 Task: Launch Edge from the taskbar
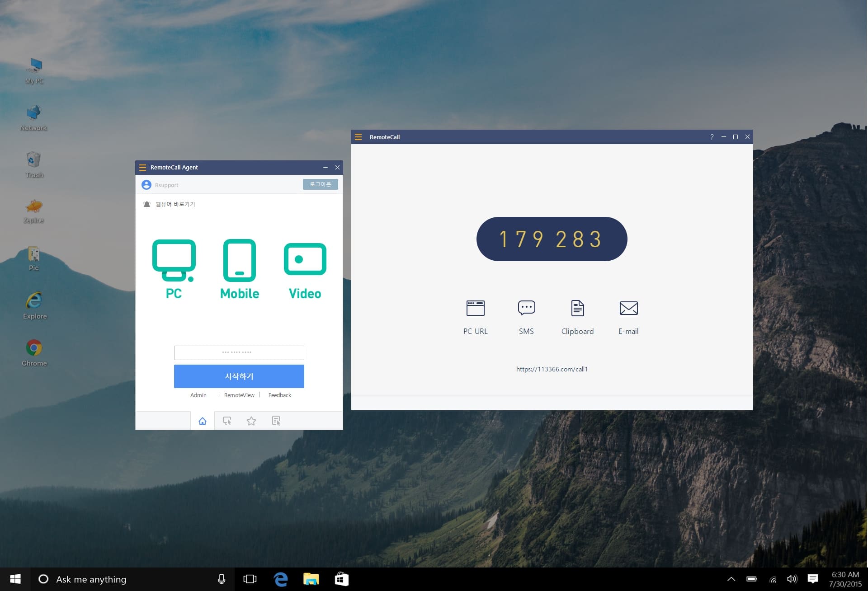281,579
